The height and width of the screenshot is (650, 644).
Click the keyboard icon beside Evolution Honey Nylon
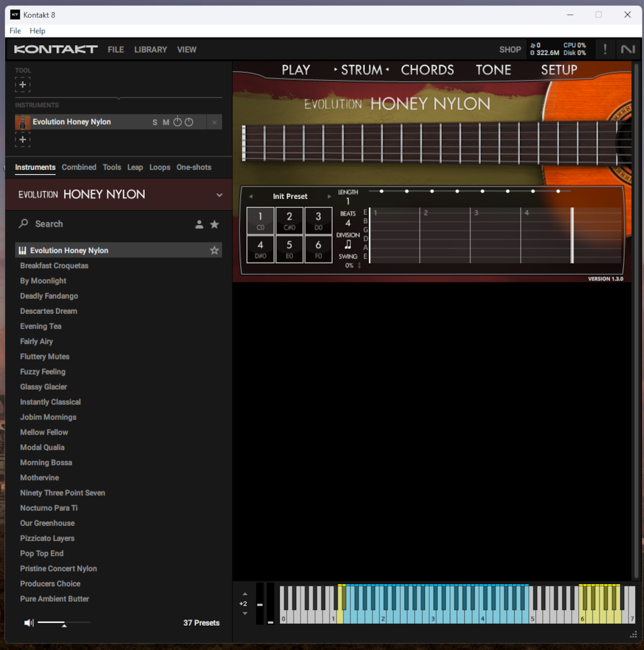click(23, 250)
